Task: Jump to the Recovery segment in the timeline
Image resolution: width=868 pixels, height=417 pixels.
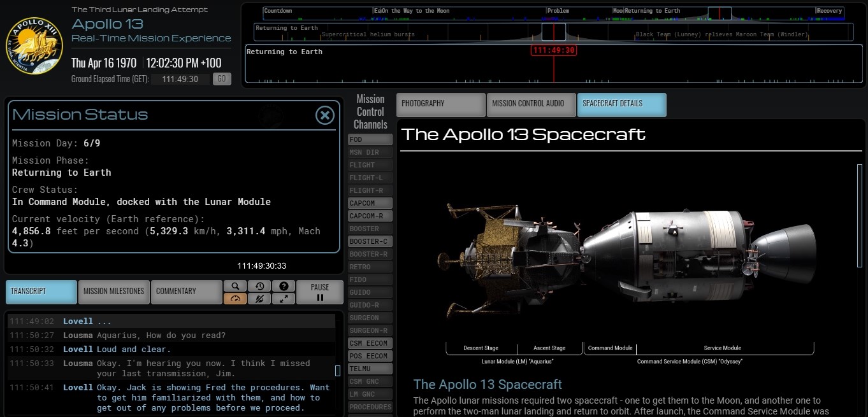Action: (830, 11)
